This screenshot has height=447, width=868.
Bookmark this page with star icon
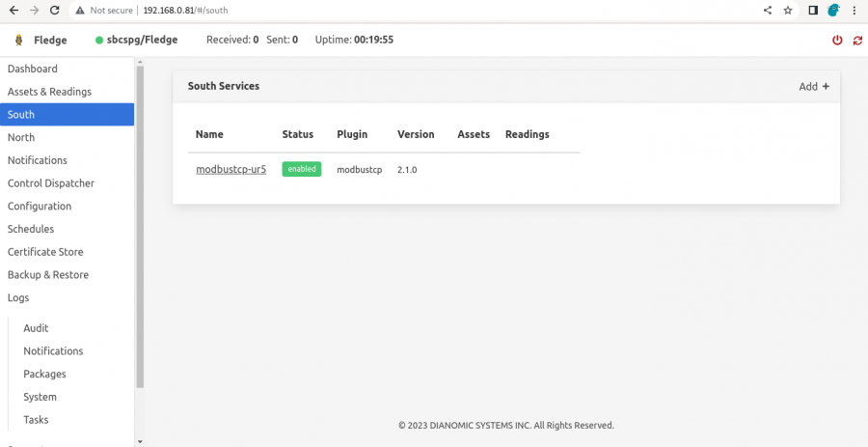click(788, 10)
